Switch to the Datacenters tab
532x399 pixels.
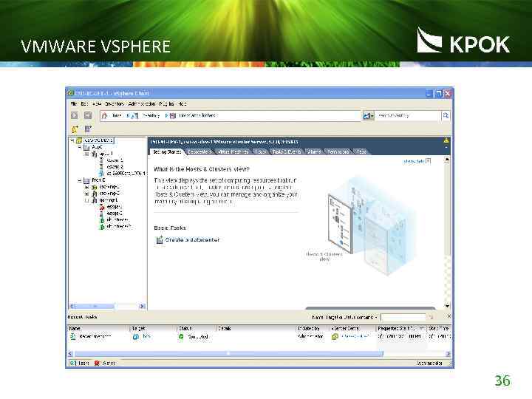199,152
